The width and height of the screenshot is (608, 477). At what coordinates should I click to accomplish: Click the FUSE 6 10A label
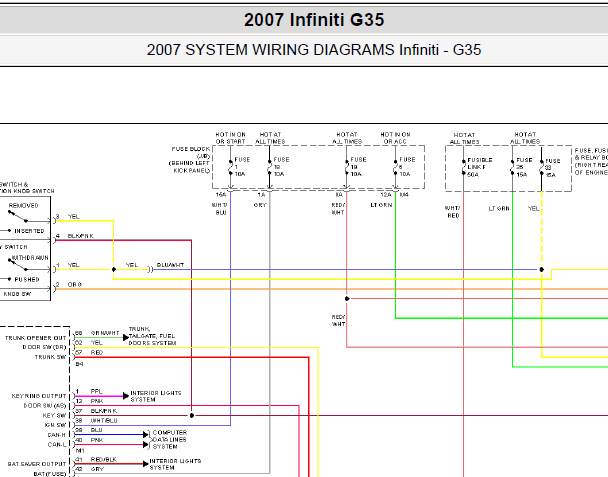(x=407, y=167)
